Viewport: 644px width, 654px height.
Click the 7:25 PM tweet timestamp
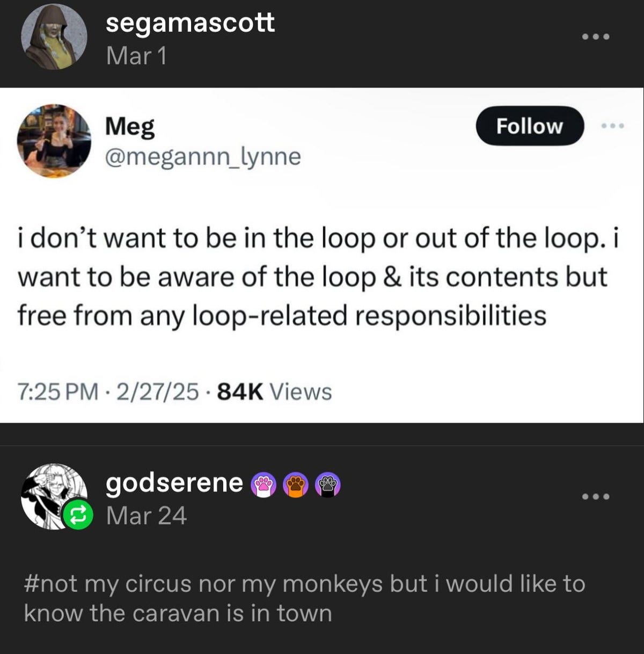[x=58, y=392]
